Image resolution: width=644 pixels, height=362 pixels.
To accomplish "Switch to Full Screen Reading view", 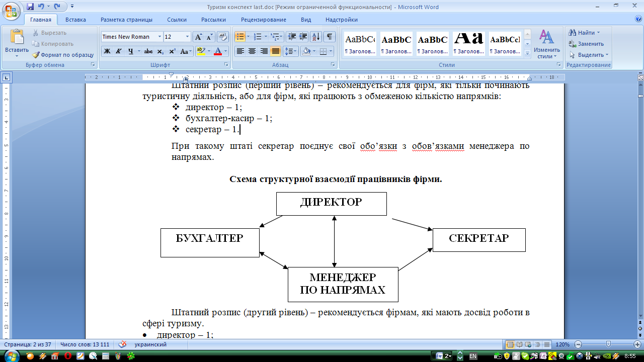I will coord(520,344).
